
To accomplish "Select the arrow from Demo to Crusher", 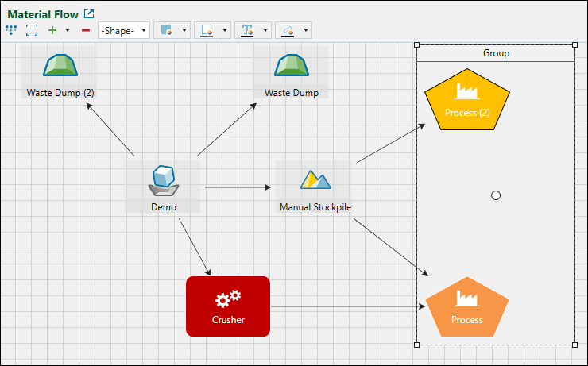I will click(x=195, y=247).
